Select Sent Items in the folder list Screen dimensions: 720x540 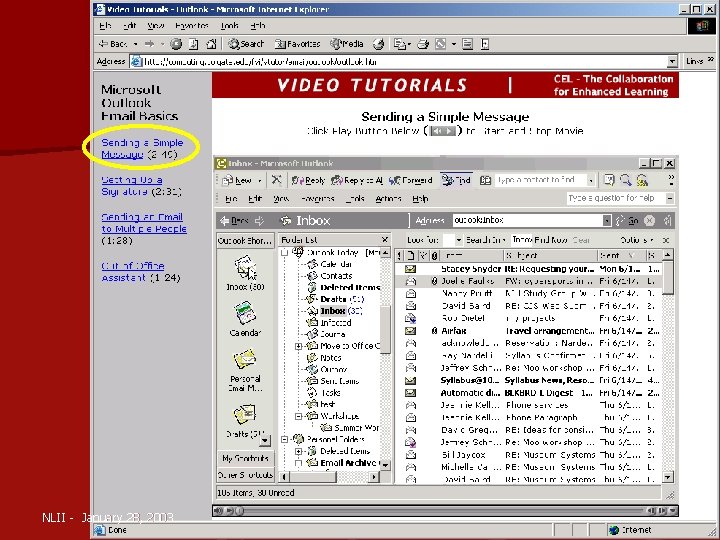pos(333,381)
